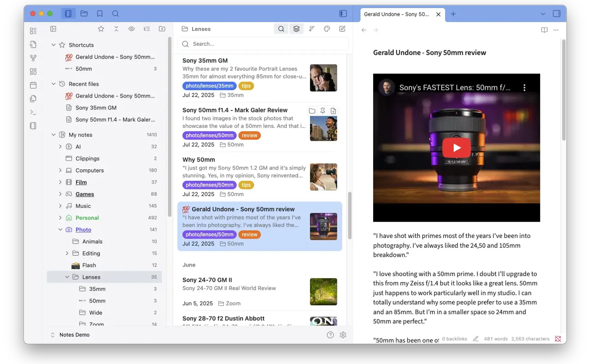Open the more options menu in the note pane

click(556, 30)
